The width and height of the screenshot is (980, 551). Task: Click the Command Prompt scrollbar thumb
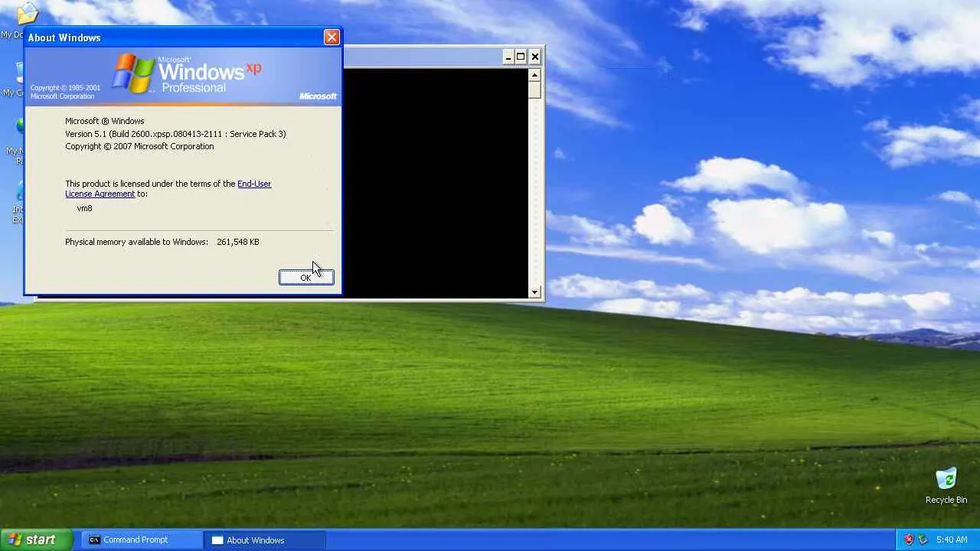tap(534, 89)
